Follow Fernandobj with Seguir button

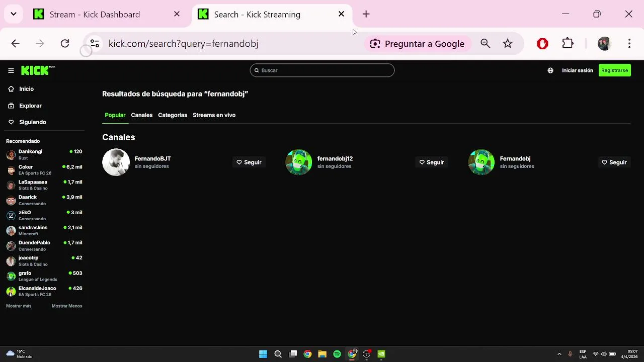coord(614,162)
